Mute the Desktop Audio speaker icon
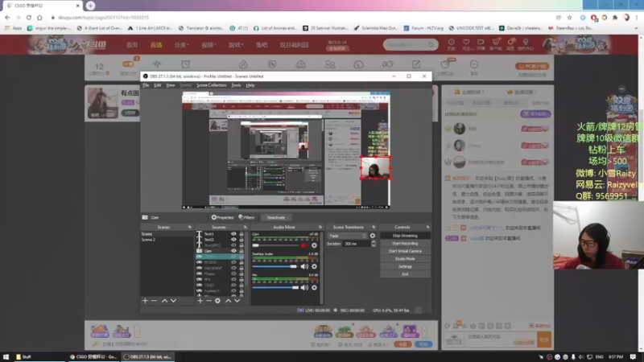This screenshot has height=362, width=644. pos(304,266)
